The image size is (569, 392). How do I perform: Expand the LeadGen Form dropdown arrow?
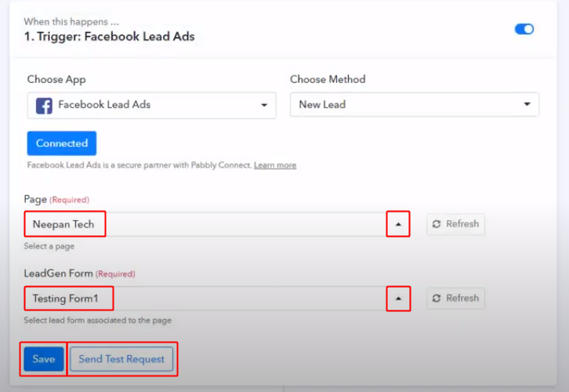point(398,299)
